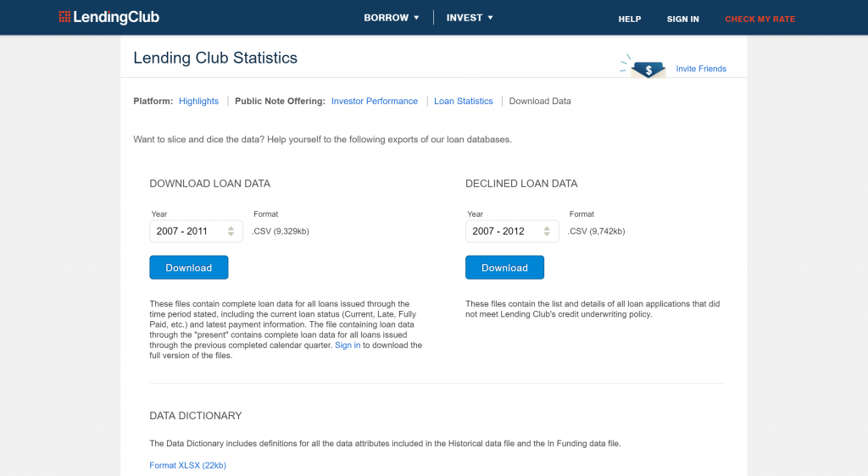Screen dimensions: 868x476
Task: Select the Download Data tab
Action: (x=540, y=101)
